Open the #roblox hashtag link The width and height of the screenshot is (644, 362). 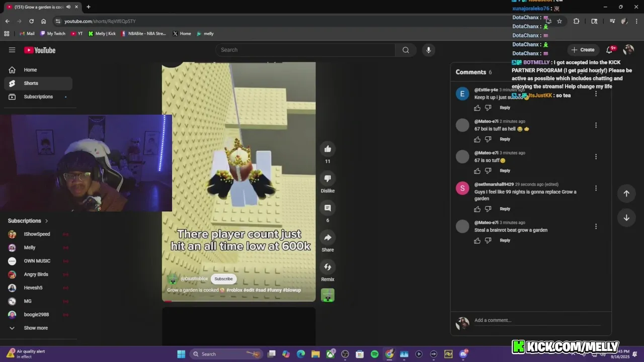pos(234,290)
